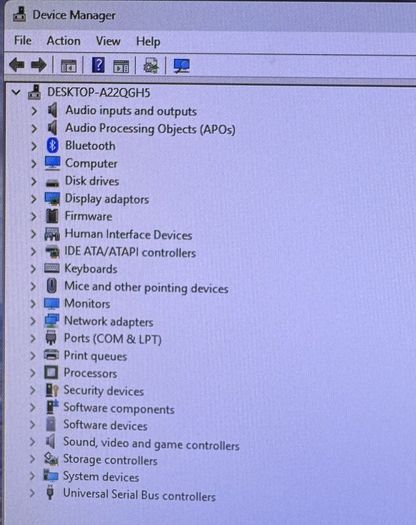
Task: Select the Audio inputs and outputs label
Action: [131, 111]
